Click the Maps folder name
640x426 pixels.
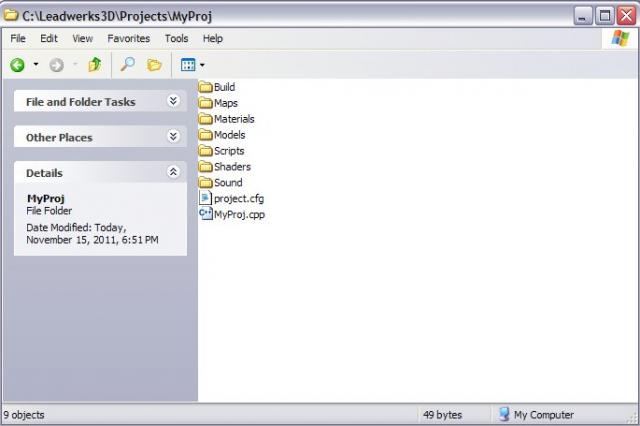tap(226, 103)
